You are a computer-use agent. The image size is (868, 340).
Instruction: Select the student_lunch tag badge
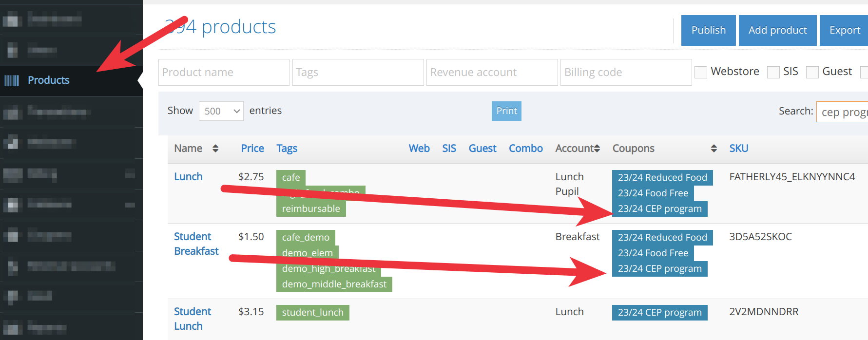(x=312, y=313)
